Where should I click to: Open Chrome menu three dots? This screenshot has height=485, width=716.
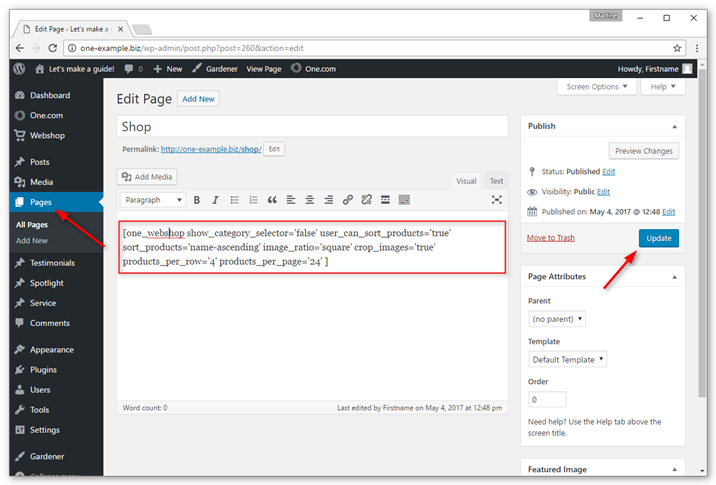click(x=697, y=48)
